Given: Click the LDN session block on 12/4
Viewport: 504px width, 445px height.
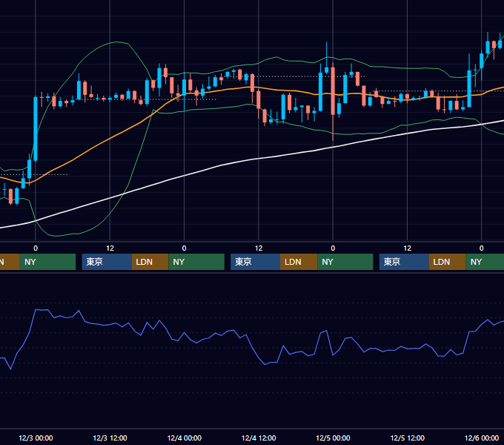Looking at the screenshot, I should 299,262.
